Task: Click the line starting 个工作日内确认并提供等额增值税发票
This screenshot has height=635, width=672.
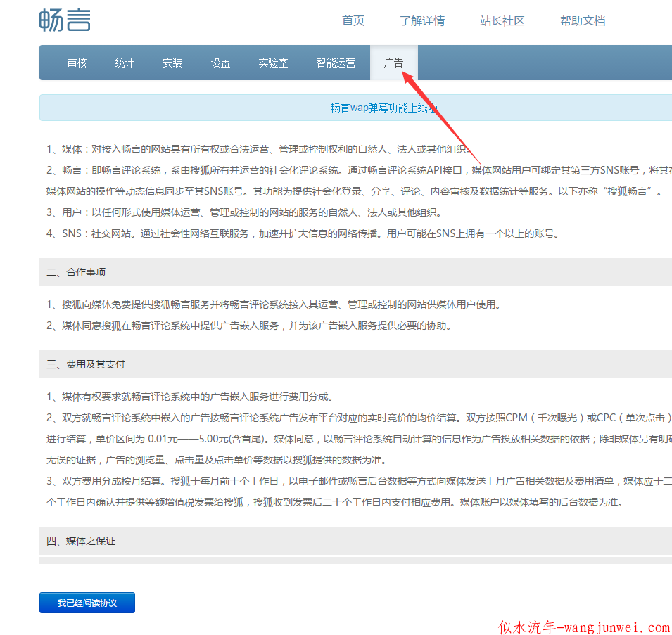Action: (x=335, y=502)
